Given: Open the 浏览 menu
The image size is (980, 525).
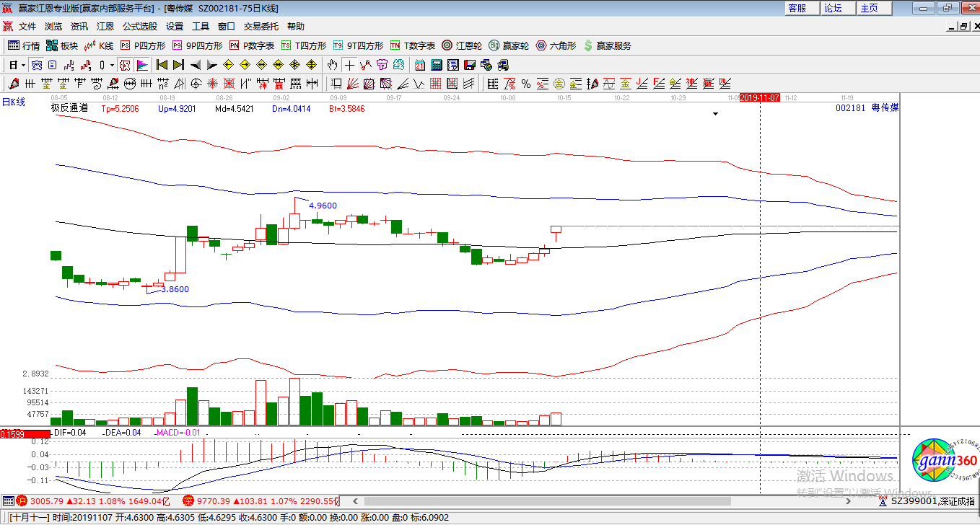Looking at the screenshot, I should pyautogui.click(x=53, y=26).
